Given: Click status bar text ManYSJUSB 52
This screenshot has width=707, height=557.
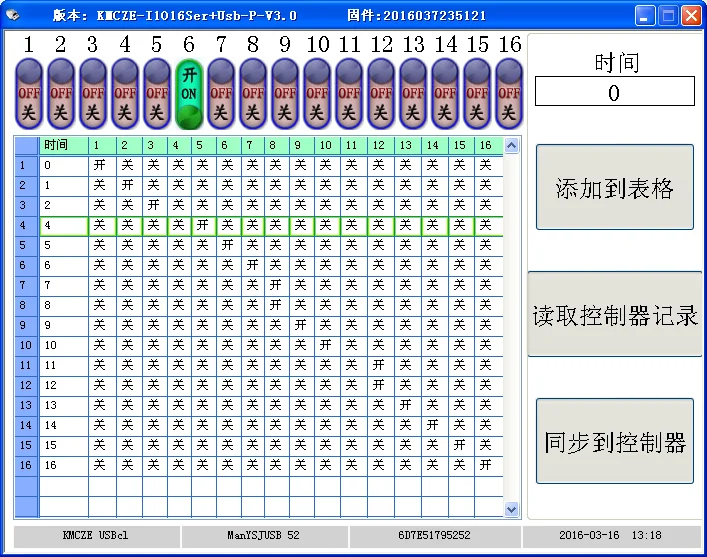Looking at the screenshot, I should pyautogui.click(x=263, y=535).
